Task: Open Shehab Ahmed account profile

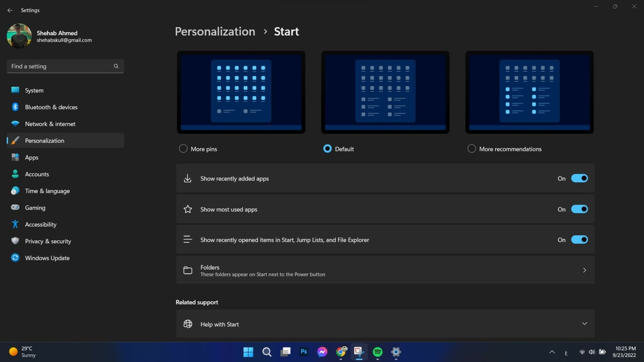Action: pyautogui.click(x=49, y=36)
